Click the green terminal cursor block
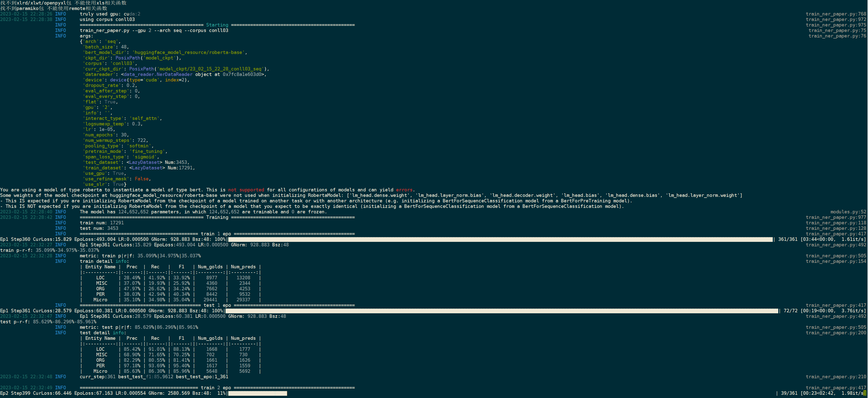This screenshot has height=398, width=868. pyautogui.click(x=865, y=393)
